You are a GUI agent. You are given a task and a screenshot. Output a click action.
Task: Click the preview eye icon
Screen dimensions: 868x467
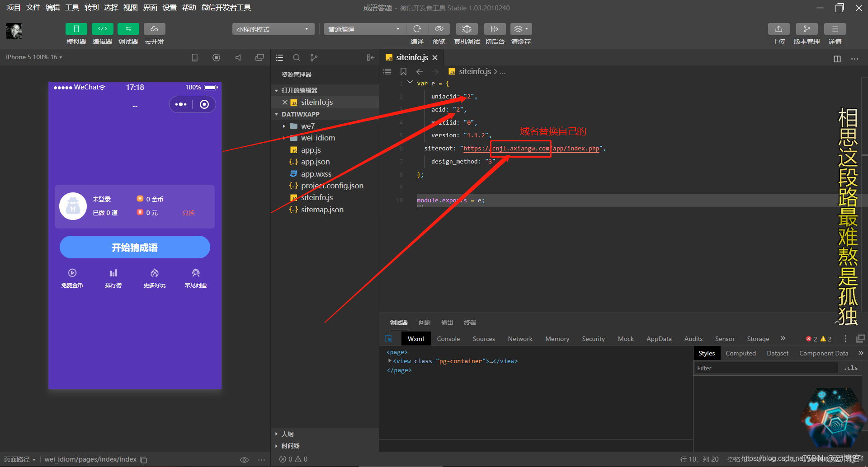(x=439, y=29)
